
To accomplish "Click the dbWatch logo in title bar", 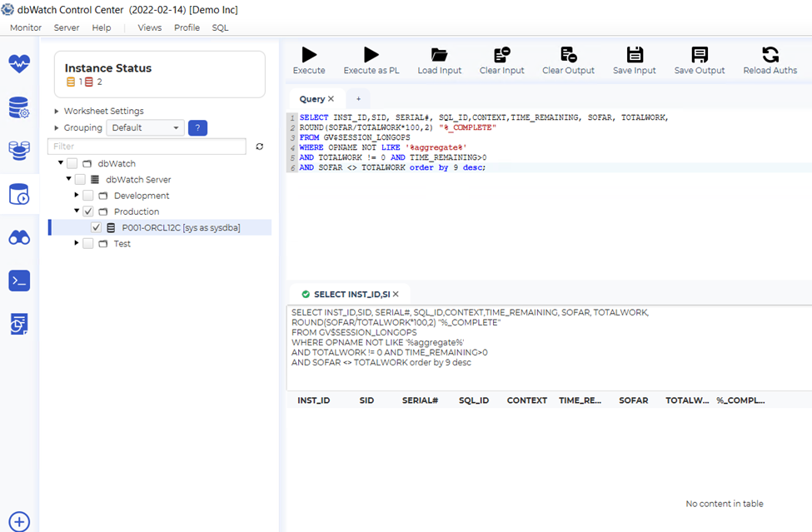I will tap(7, 9).
